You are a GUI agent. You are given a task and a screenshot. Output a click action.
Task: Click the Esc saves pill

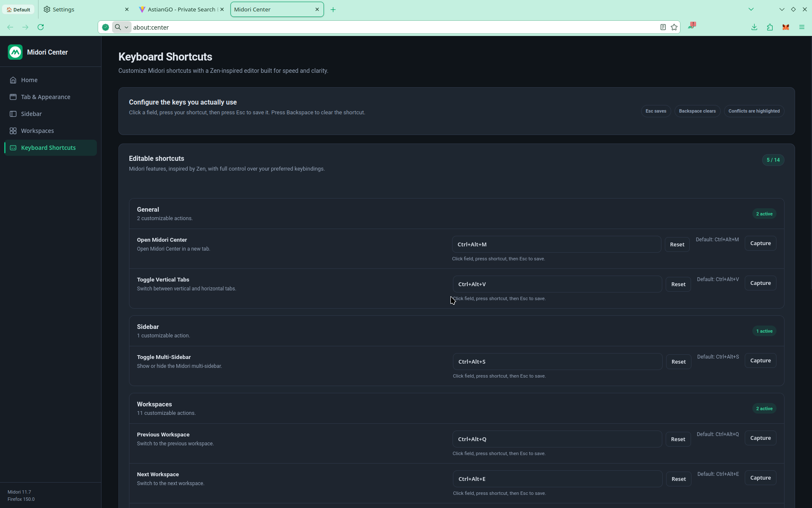(x=656, y=111)
